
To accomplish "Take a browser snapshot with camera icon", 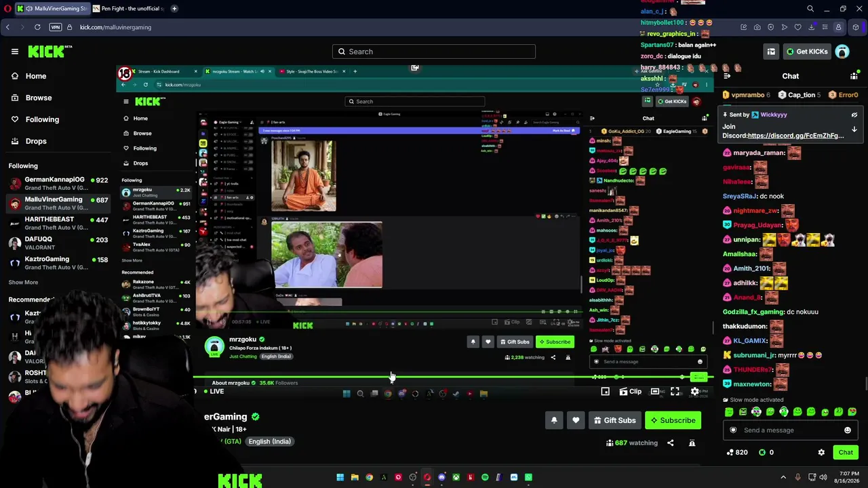I will 757,27.
